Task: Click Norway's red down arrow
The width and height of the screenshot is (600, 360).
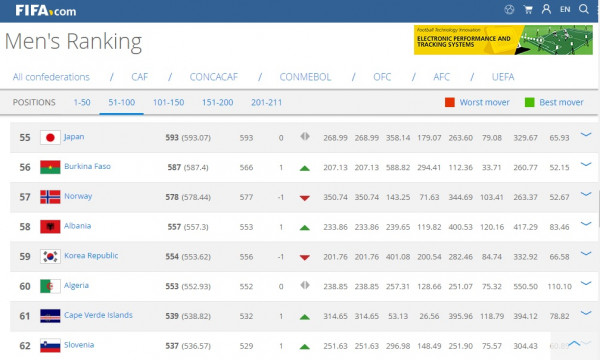Action: pyautogui.click(x=305, y=198)
